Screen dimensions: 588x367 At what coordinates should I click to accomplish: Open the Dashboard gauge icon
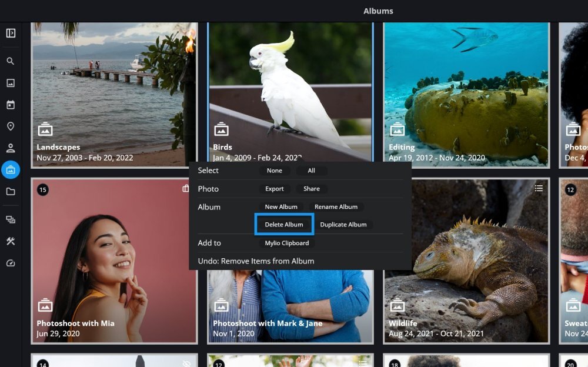[x=11, y=263]
